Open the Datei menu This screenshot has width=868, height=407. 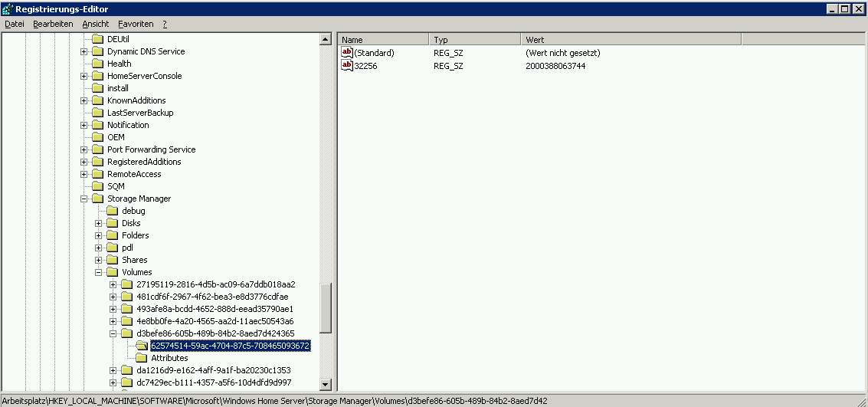coord(15,24)
